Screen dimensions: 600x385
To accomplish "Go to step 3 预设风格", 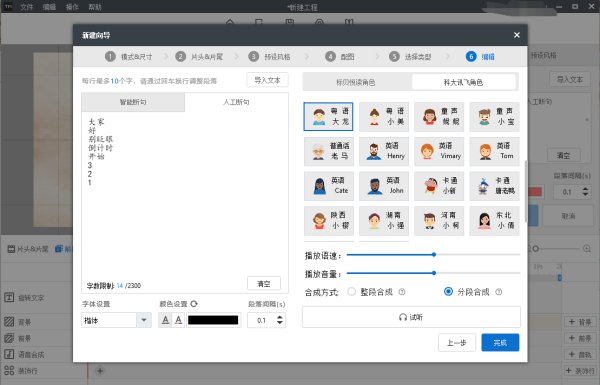I will [269, 57].
